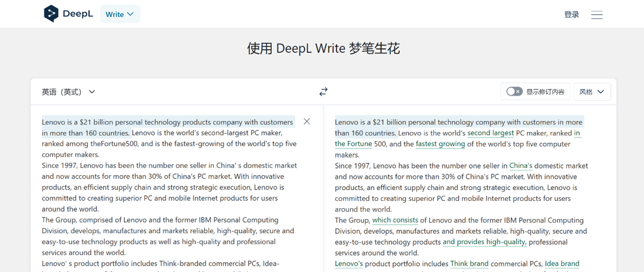Open the Write product dropdown
Viewport: 644px width, 272px height.
tap(120, 14)
